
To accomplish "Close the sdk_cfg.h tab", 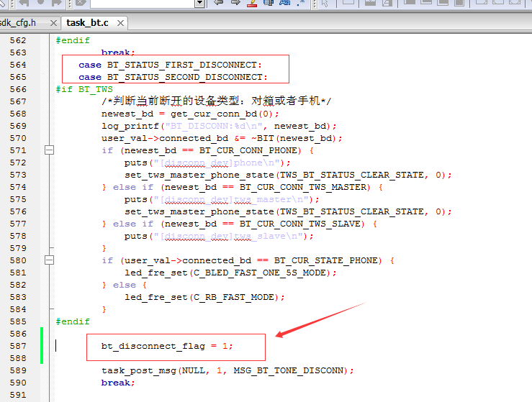I will coord(53,23).
